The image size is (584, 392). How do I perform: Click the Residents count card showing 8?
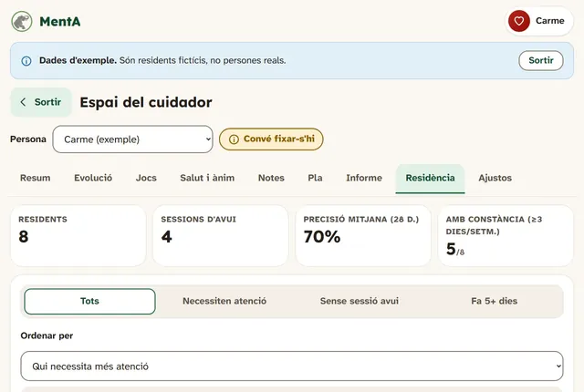78,236
